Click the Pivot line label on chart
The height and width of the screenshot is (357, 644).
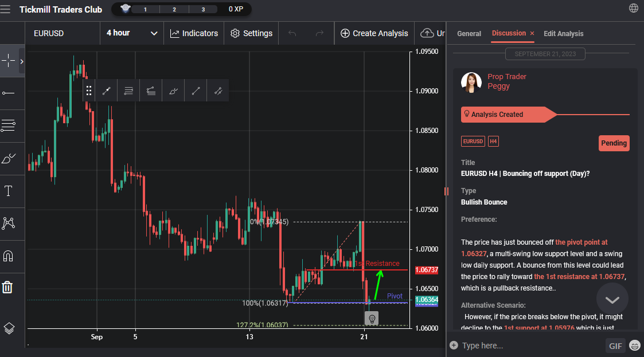(395, 296)
